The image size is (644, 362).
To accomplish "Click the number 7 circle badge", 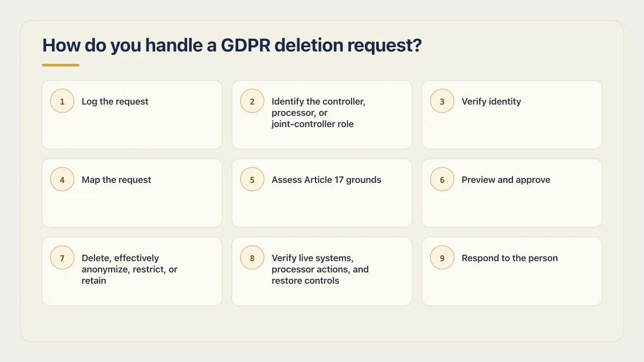I will pos(62,257).
